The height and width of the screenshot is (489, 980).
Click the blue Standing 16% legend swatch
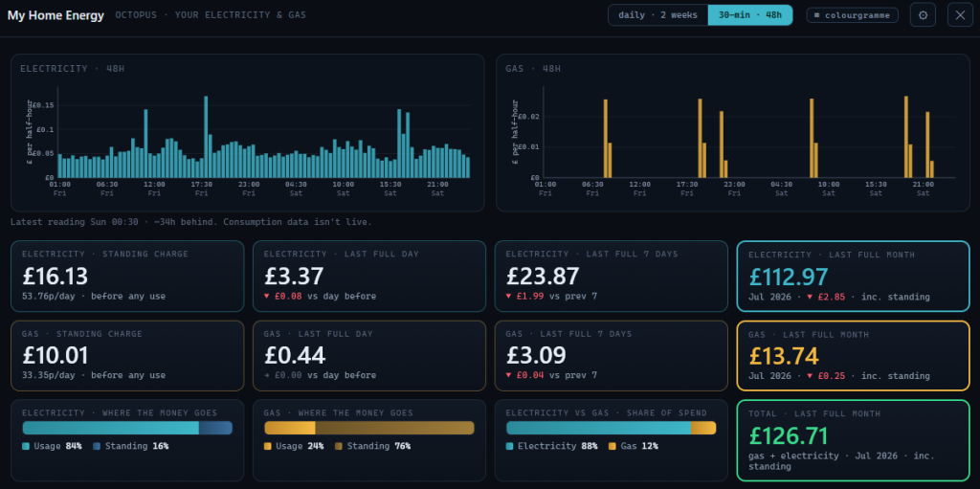coord(97,447)
